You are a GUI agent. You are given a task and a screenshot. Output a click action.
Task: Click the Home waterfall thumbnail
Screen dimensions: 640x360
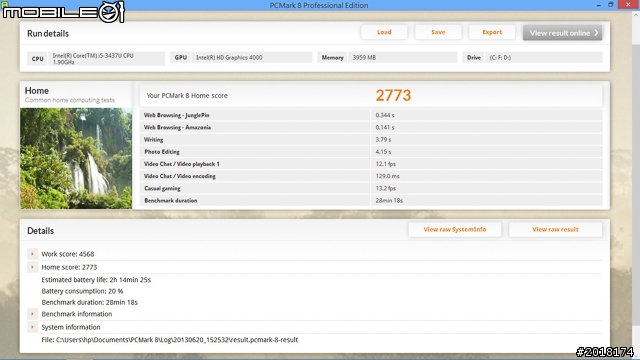76,158
